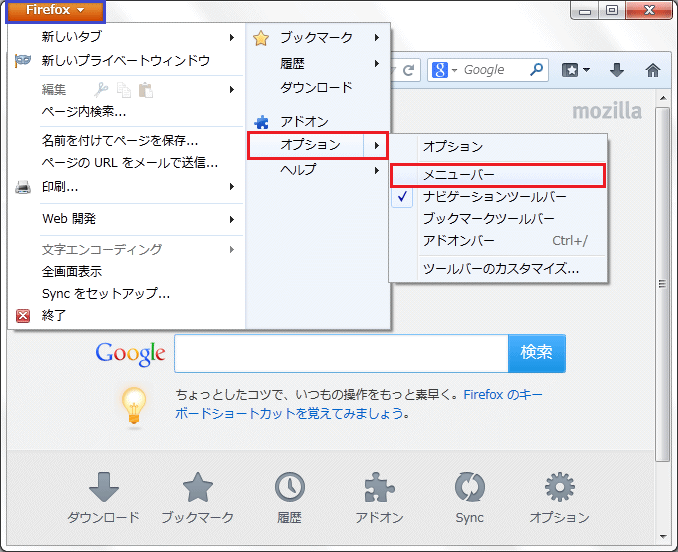Image resolution: width=678 pixels, height=552 pixels.
Task: Toggle the アドオンバー option
Action: coord(498,241)
